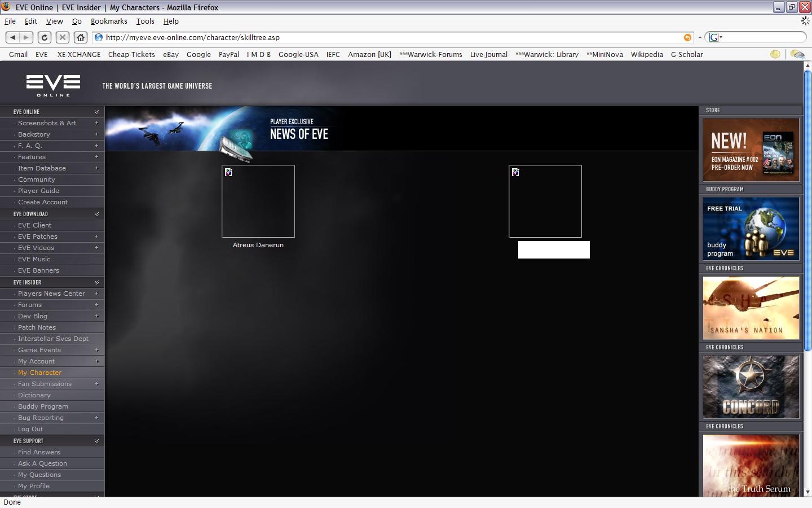
Task: Expand the Item Database submenu plus
Action: click(x=96, y=168)
